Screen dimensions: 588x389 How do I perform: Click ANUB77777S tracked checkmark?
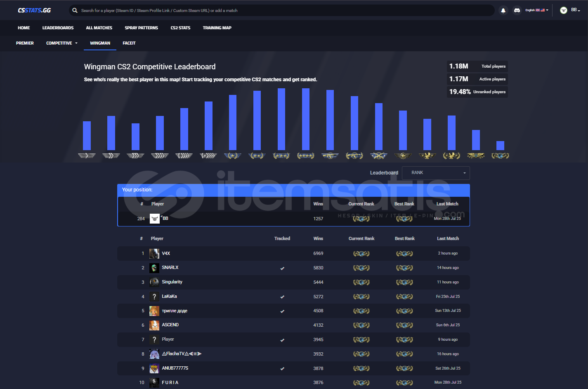click(x=282, y=369)
